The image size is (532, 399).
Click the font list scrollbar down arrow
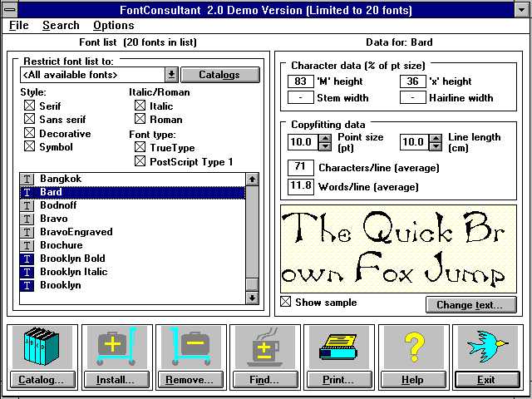[252, 298]
